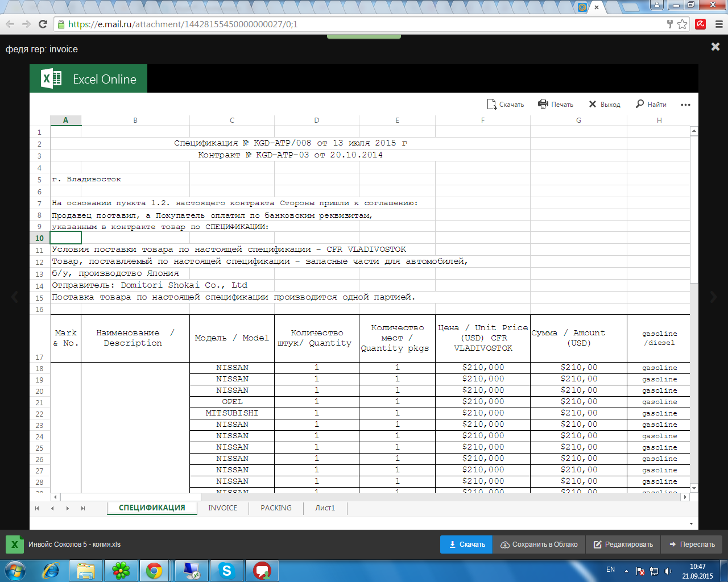The height and width of the screenshot is (582, 728).
Task: Select the СПЕЦИФИКАЦИЯ sheet tab
Action: 152,508
